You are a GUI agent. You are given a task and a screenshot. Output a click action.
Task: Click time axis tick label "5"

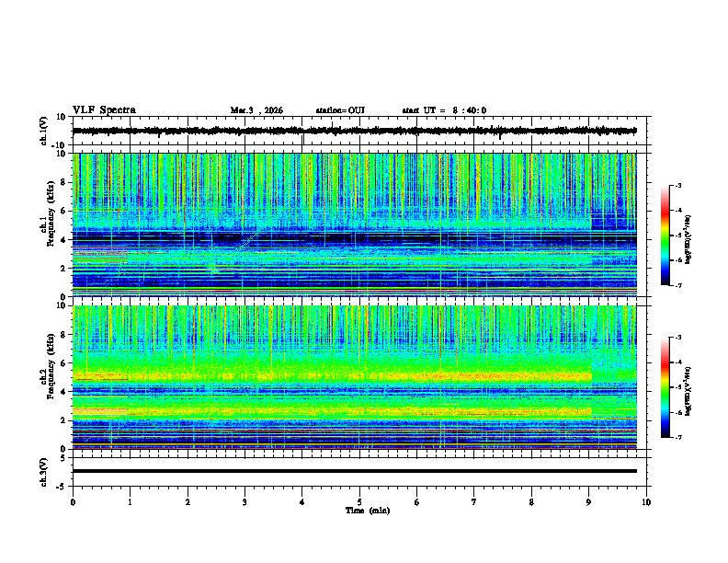[359, 502]
